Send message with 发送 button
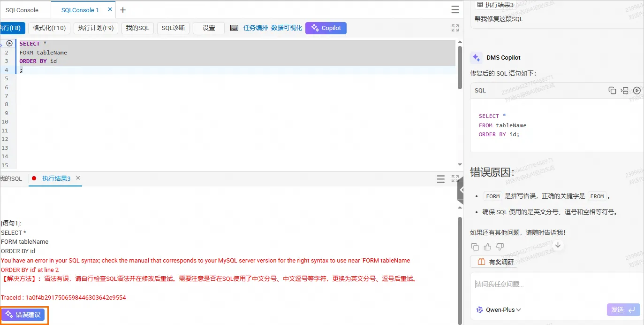The width and height of the screenshot is (644, 325). pos(623,310)
